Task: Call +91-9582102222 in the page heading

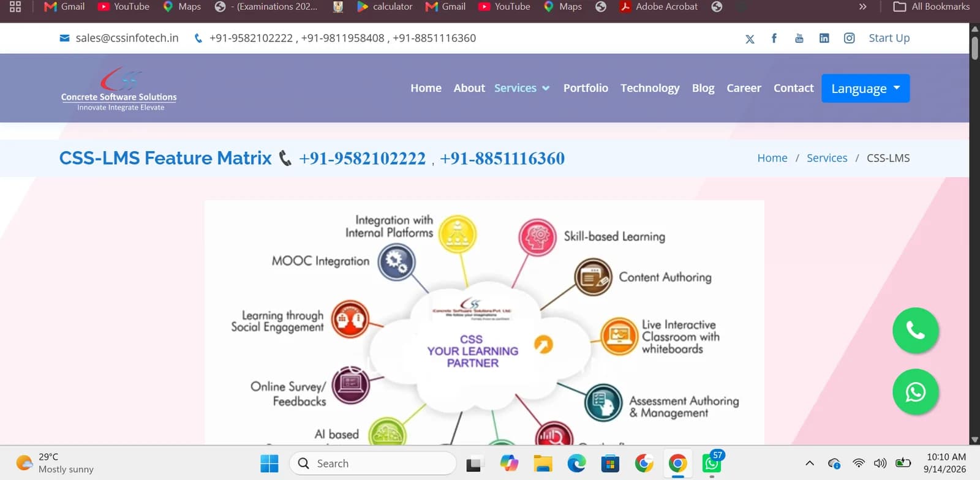Action: coord(362,159)
